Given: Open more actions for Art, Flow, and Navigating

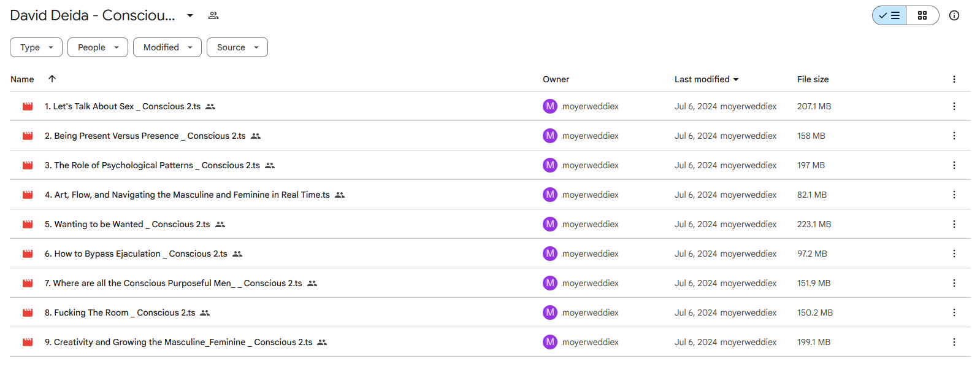Looking at the screenshot, I should [x=954, y=195].
